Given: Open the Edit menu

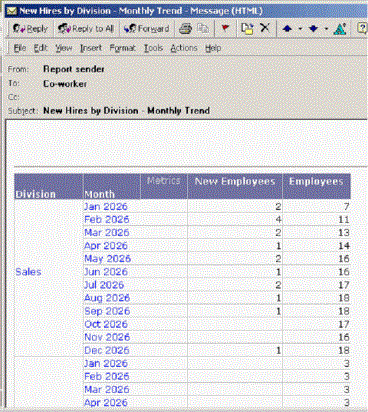Looking at the screenshot, I should pos(41,48).
